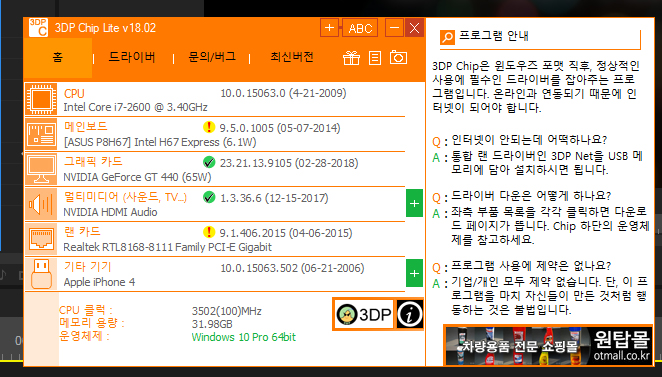Click driver version 23.21.13.9105 (02-28-2018)
This screenshot has width=662, height=377.
click(x=289, y=163)
